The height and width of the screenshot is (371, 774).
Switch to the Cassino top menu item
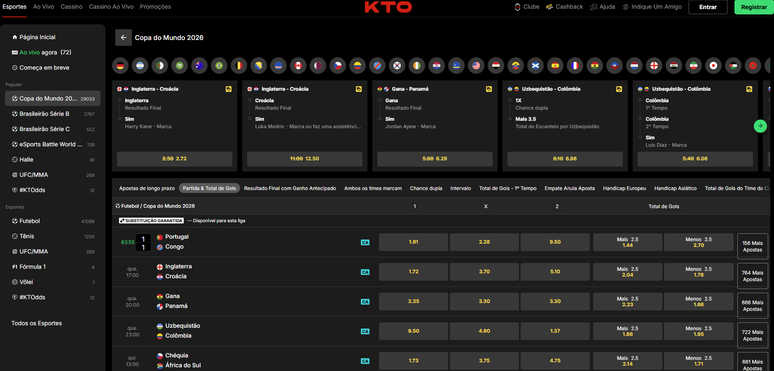[x=72, y=7]
